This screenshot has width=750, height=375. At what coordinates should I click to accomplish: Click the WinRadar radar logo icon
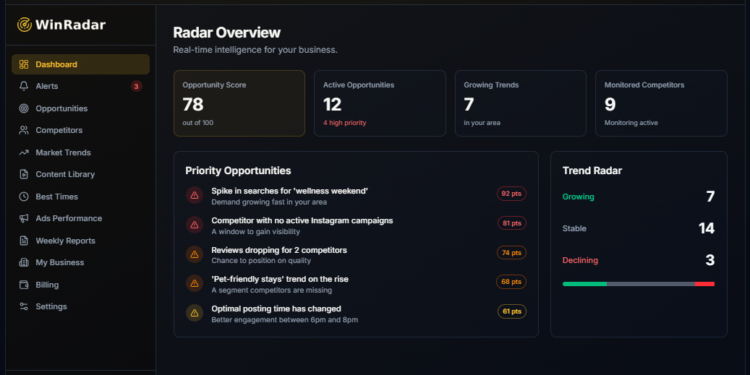(x=24, y=25)
